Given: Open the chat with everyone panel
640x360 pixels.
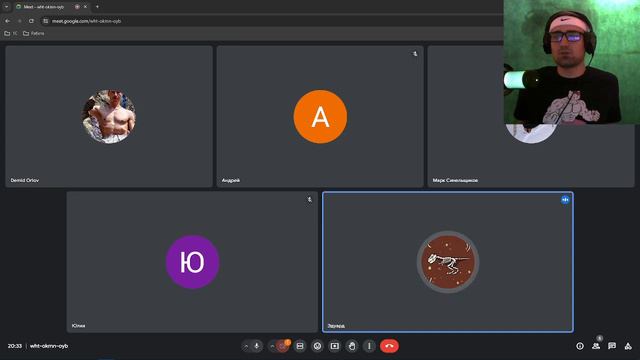Looking at the screenshot, I should coord(612,346).
